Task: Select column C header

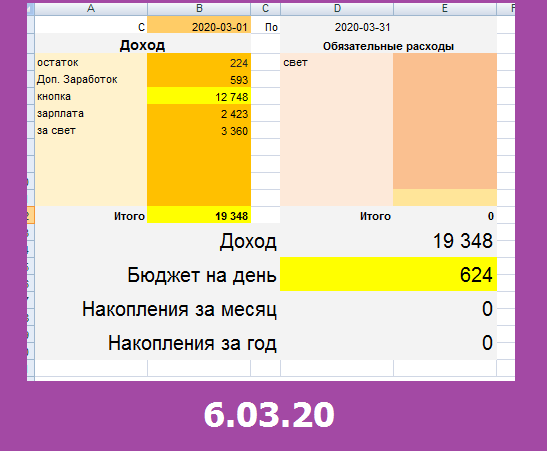Action: pos(265,8)
